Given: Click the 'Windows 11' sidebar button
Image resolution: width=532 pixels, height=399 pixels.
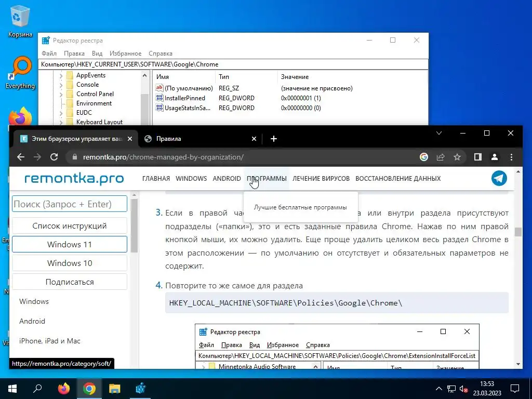Looking at the screenshot, I should pyautogui.click(x=70, y=244).
